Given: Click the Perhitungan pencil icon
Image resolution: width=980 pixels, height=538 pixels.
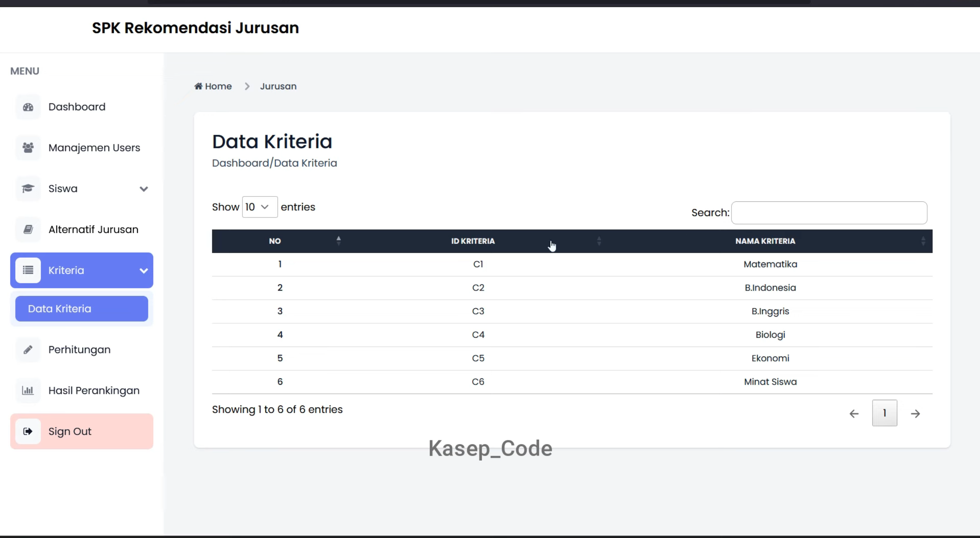Looking at the screenshot, I should pyautogui.click(x=28, y=350).
